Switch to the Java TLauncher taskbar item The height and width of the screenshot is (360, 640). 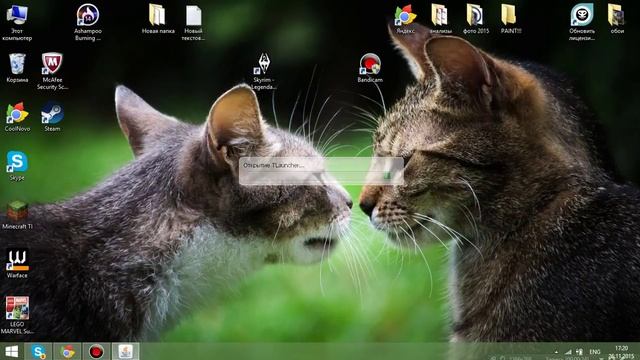click(x=126, y=351)
